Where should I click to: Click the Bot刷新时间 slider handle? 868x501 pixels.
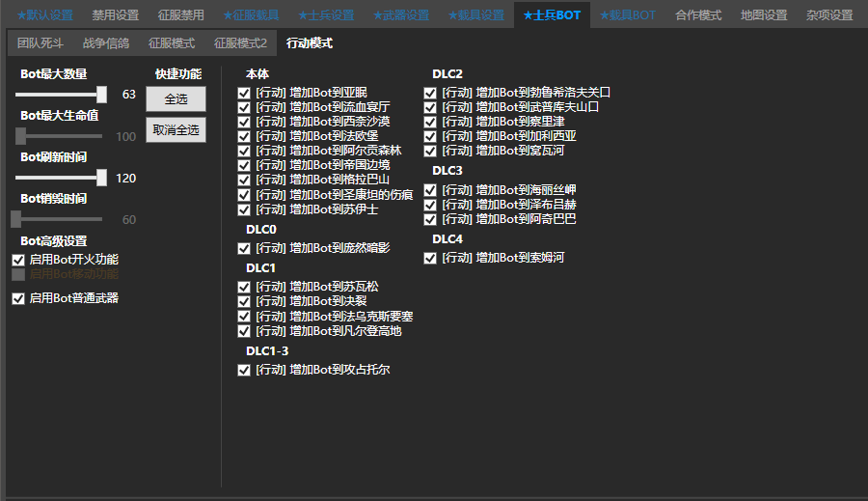[x=102, y=178]
